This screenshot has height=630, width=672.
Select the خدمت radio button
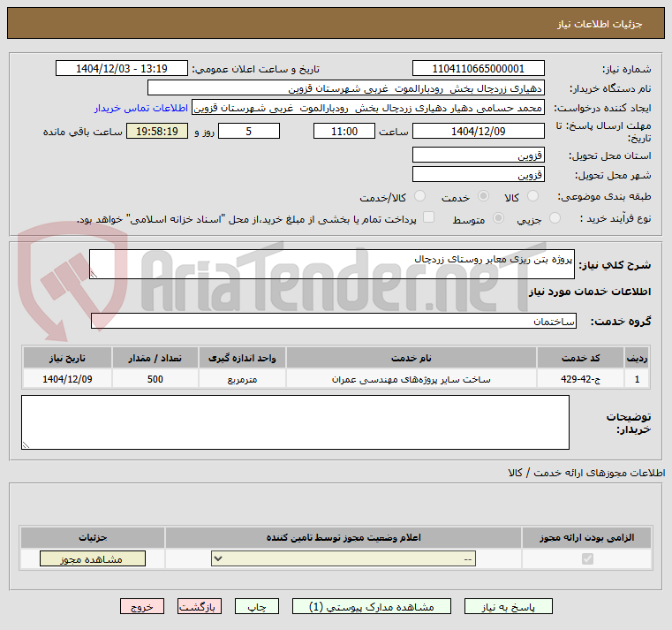[x=483, y=196]
